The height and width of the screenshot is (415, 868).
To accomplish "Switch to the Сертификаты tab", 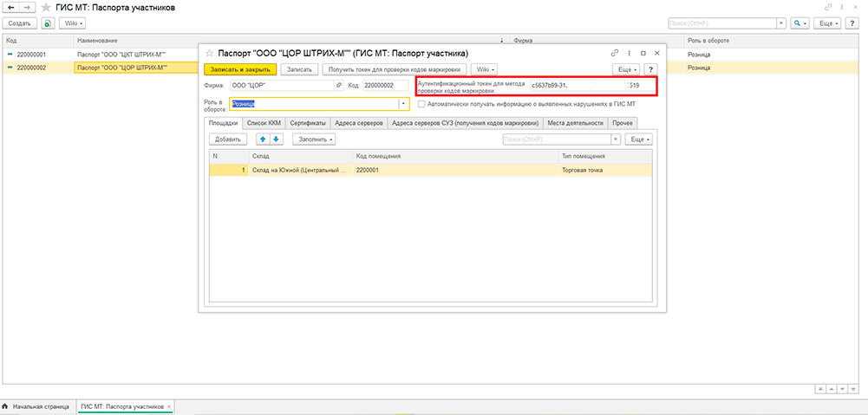I will (x=308, y=123).
